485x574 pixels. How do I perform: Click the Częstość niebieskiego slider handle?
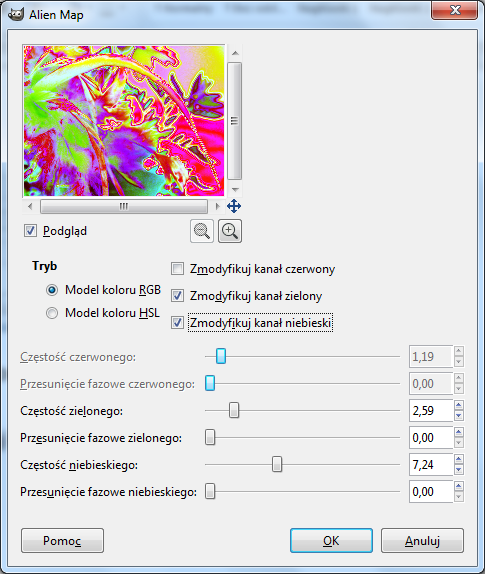point(277,465)
